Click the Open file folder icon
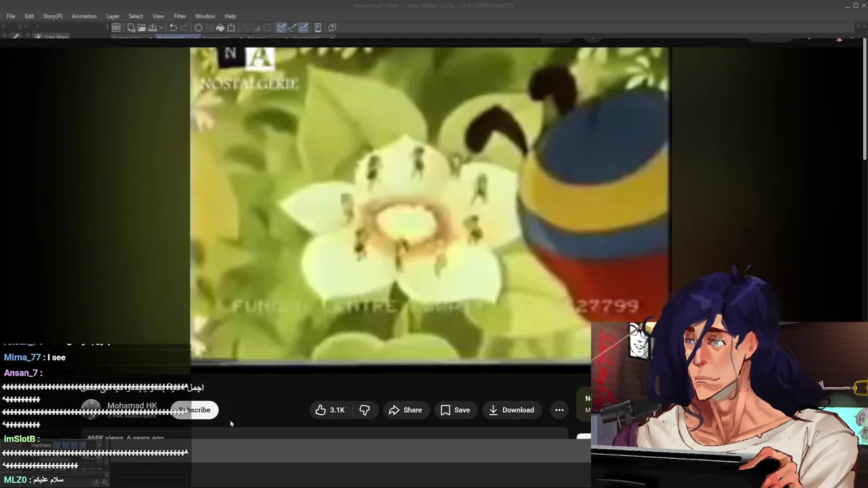This screenshot has width=868, height=488. pos(142,28)
